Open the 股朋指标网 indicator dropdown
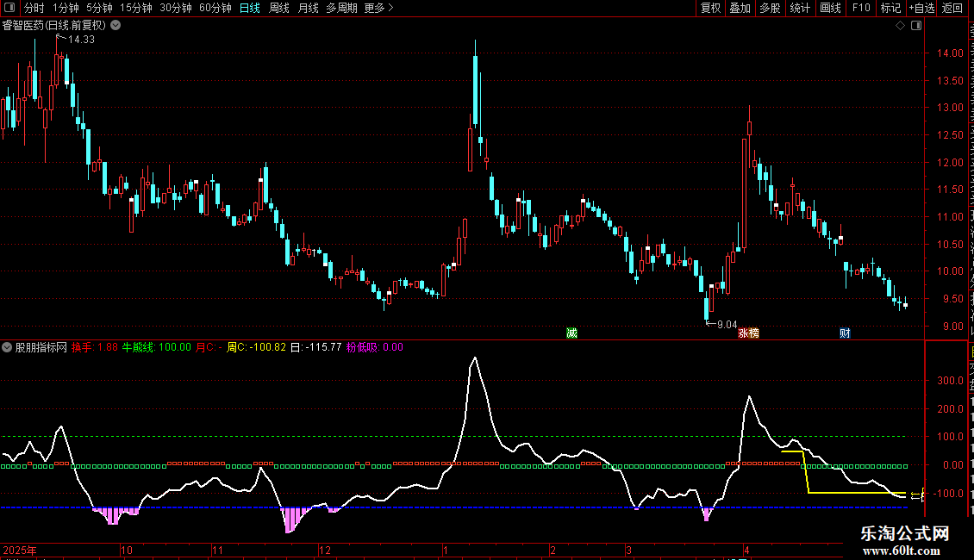 (x=7, y=348)
